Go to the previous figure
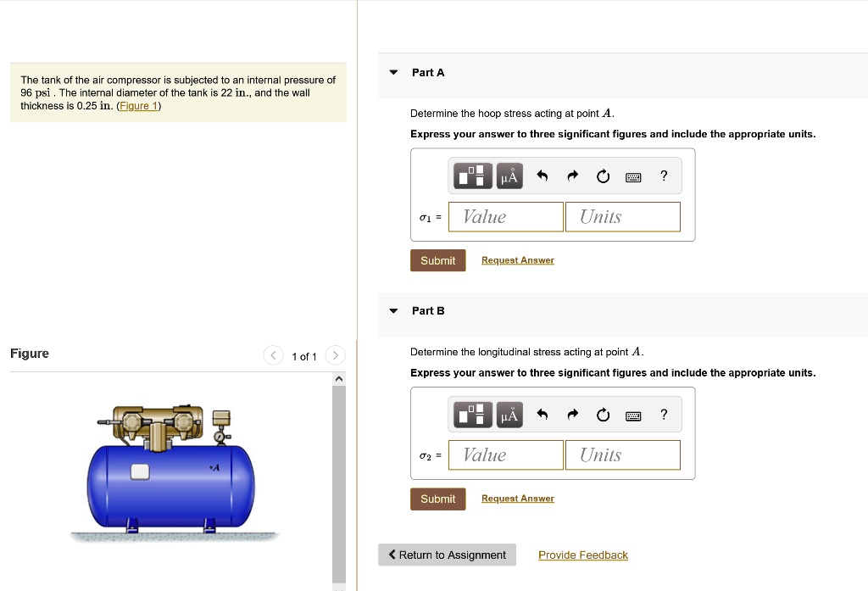 (273, 355)
